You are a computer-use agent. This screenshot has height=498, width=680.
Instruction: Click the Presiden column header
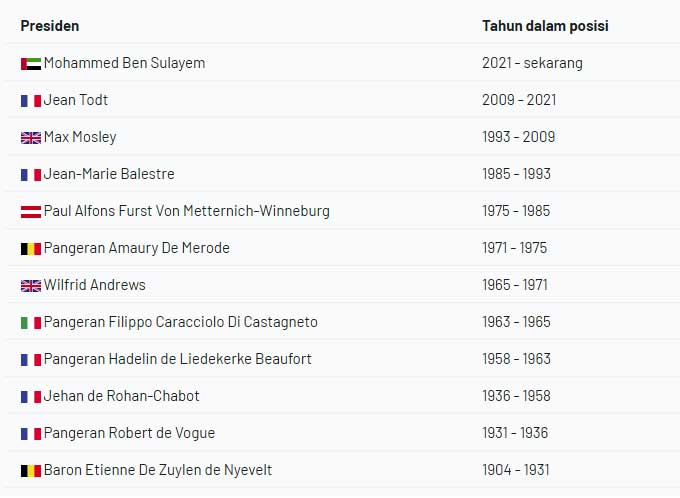point(50,26)
